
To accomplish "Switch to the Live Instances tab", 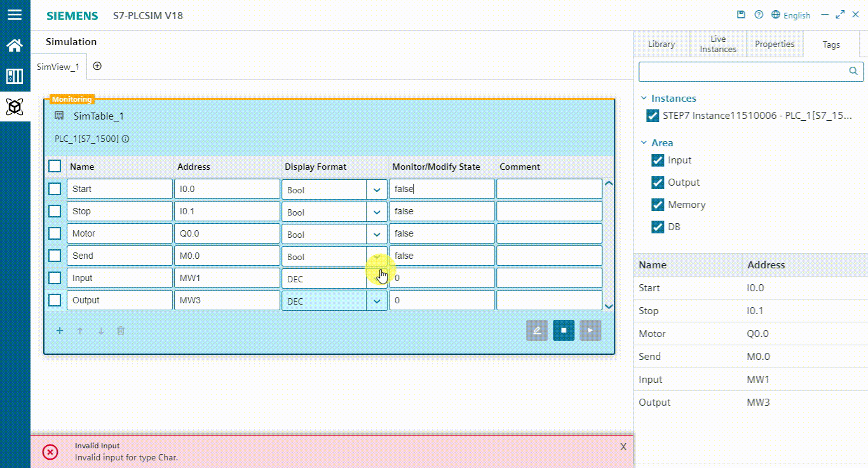I will (x=718, y=44).
